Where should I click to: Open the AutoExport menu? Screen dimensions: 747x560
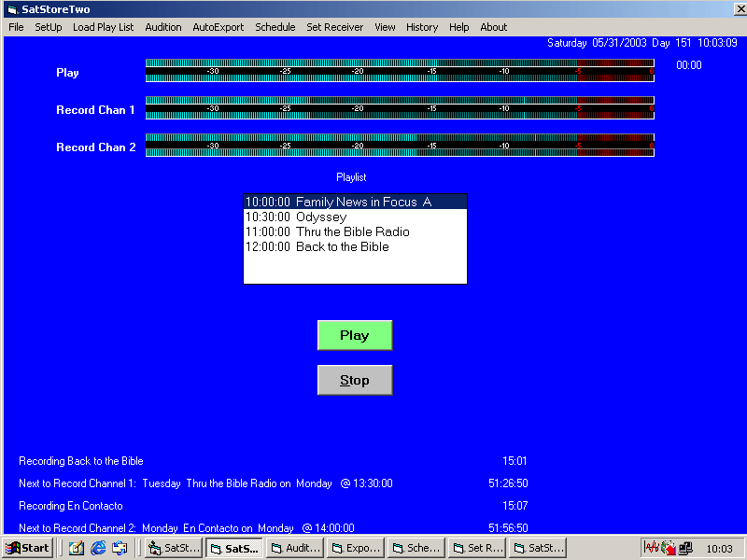pos(218,27)
